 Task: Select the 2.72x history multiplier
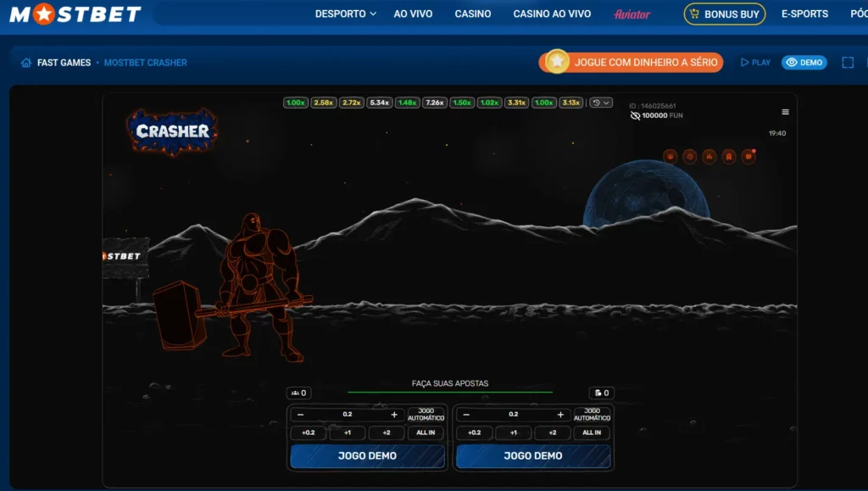[x=351, y=103]
